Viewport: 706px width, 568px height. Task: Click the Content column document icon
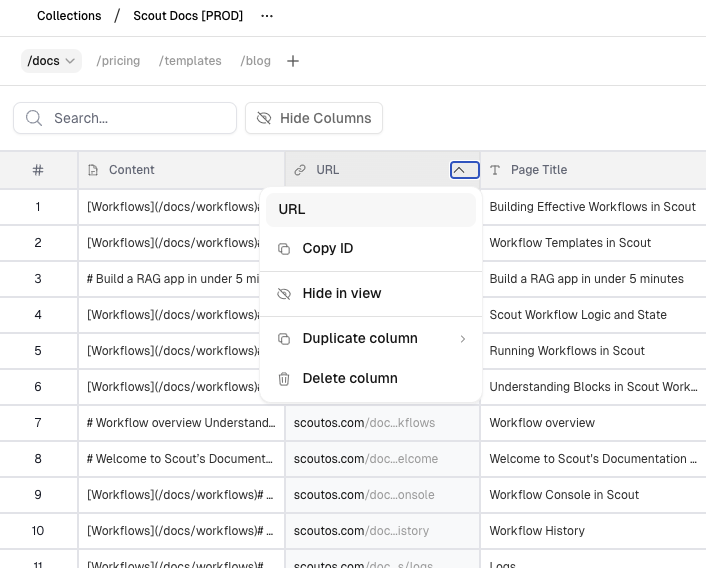point(94,170)
